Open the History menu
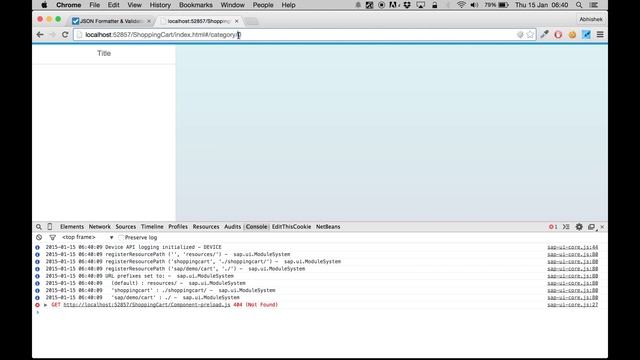 pos(160,5)
